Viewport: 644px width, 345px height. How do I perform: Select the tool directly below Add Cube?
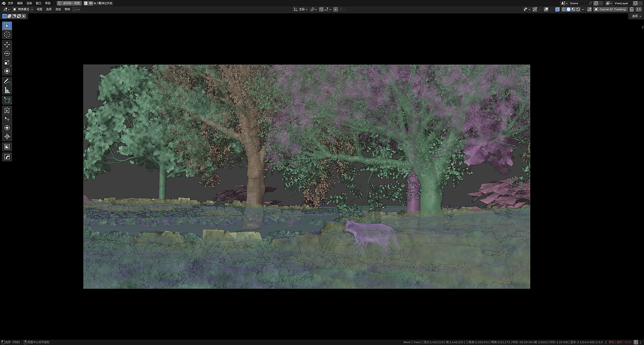[7, 110]
